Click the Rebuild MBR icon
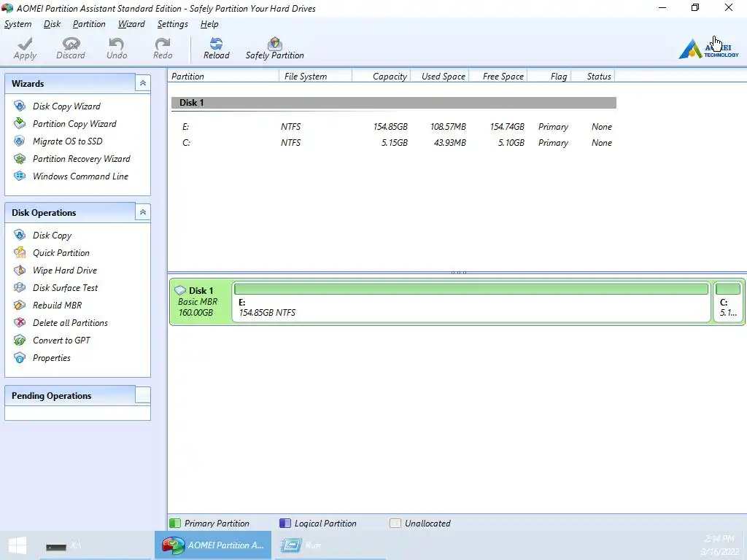This screenshot has width=747, height=560. [20, 306]
